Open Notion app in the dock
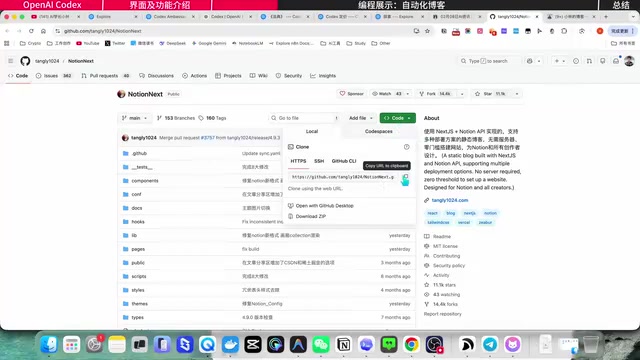The width and height of the screenshot is (640, 360). (344, 344)
